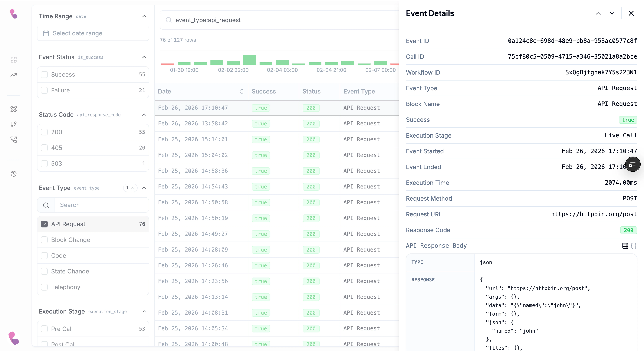Open the Execution Stage filter section header
The width and height of the screenshot is (644, 351).
tap(62, 311)
